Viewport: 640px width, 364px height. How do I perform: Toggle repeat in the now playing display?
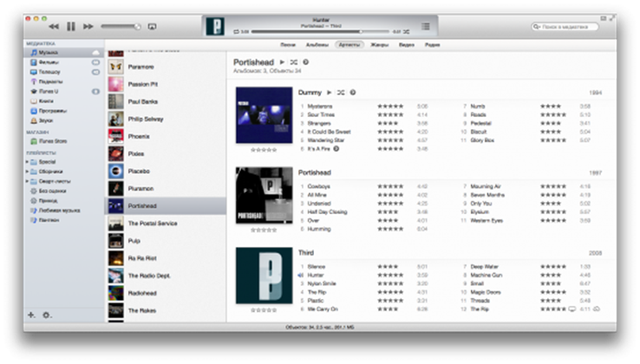click(x=237, y=31)
